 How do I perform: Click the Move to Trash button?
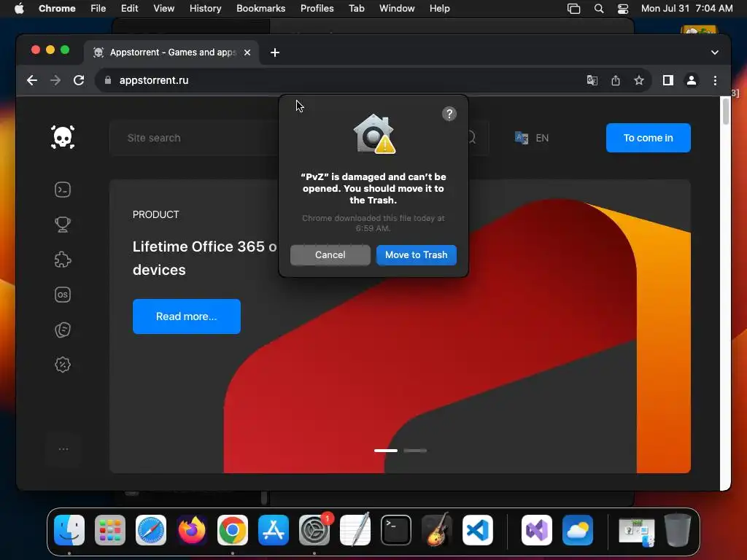click(x=416, y=254)
